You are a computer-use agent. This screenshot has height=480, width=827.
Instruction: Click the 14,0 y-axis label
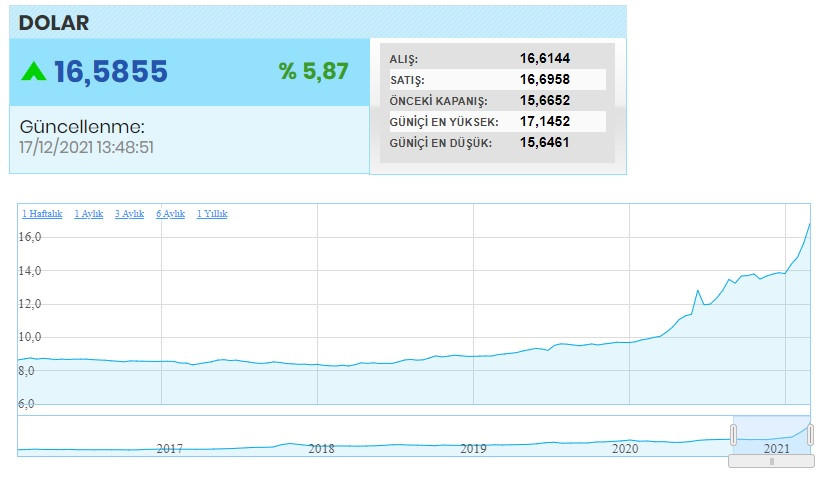point(30,271)
